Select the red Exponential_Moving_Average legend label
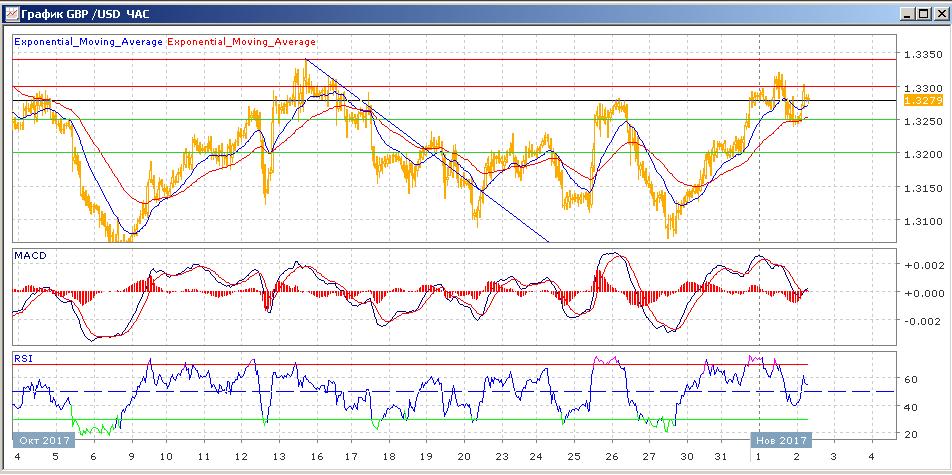The width and height of the screenshot is (952, 475). point(241,42)
